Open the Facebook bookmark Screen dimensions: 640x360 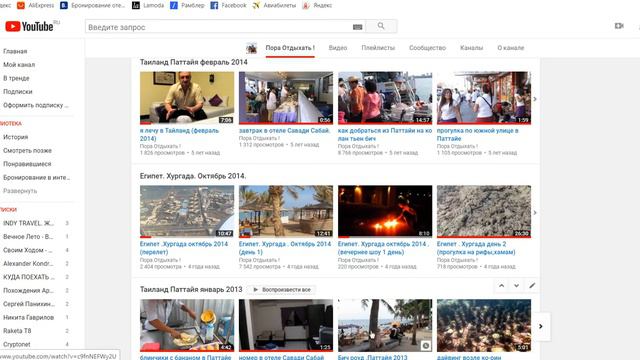click(x=228, y=5)
